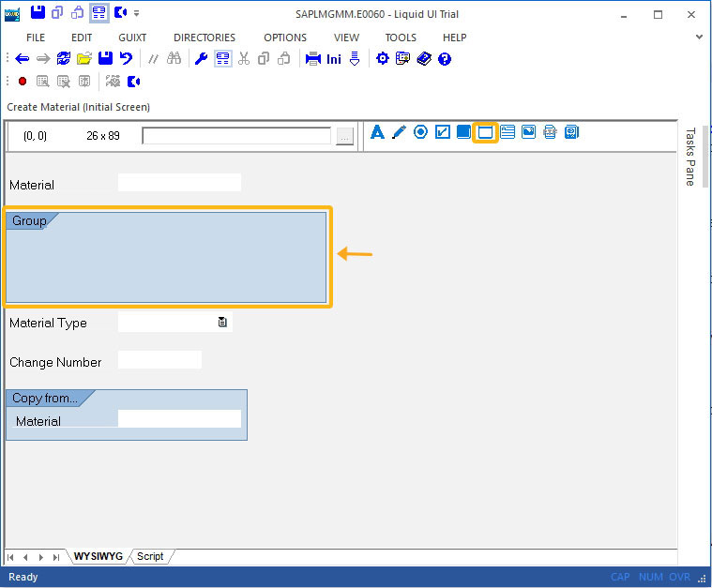
Task: Click the third gray script toolbar icon
Action: coord(84,82)
